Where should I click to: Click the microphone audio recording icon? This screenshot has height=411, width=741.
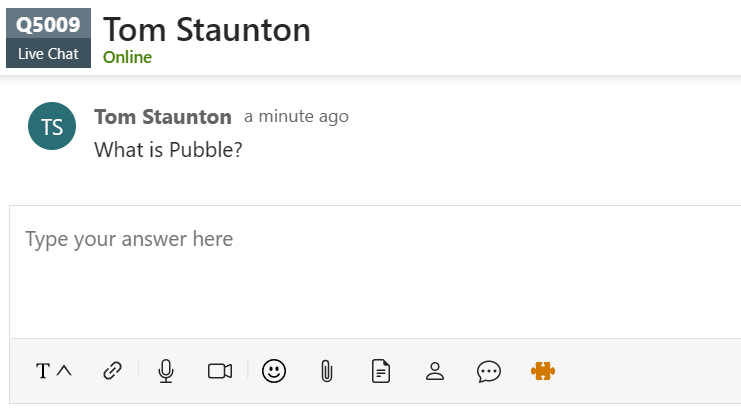pyautogui.click(x=166, y=371)
